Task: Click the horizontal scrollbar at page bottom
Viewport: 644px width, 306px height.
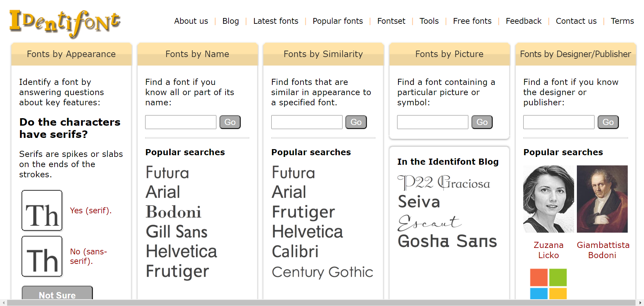Action: 321,303
